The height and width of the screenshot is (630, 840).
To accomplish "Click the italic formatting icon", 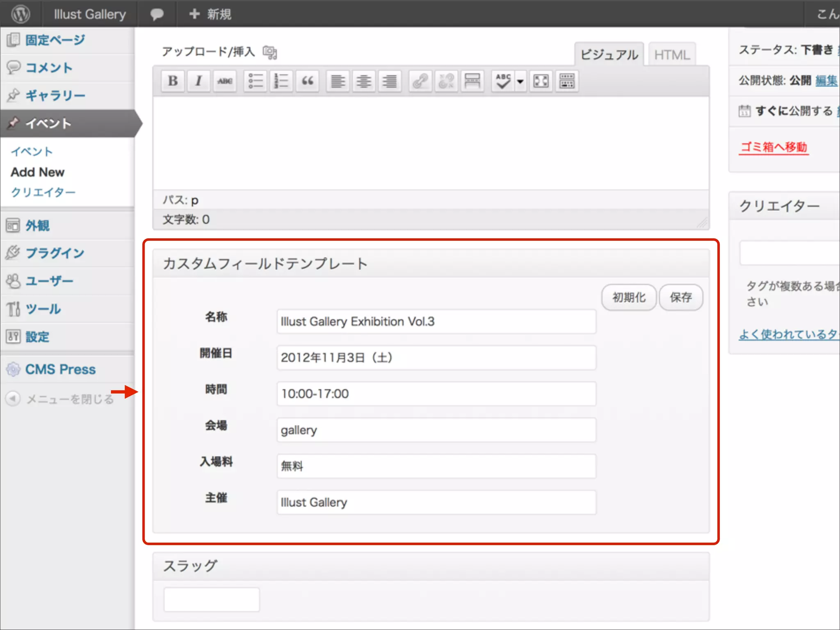I will point(199,81).
